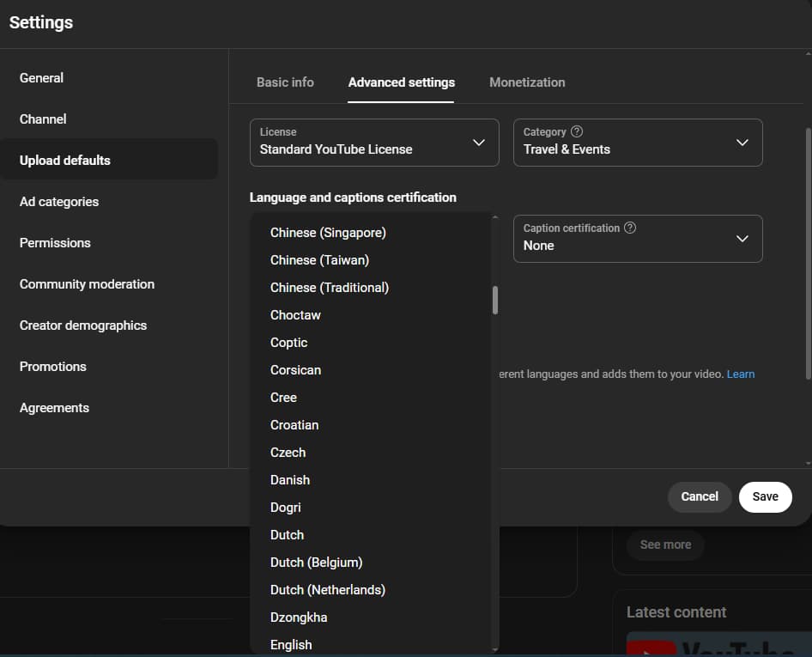
Task: Pick Czech from the language list
Action: click(x=371, y=453)
